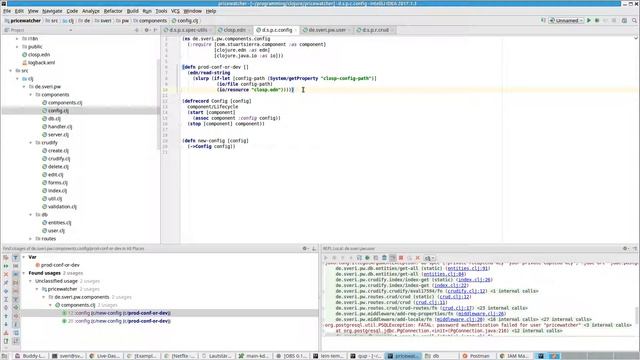
Task: Expand the routes folder in project tree
Action: (31, 239)
